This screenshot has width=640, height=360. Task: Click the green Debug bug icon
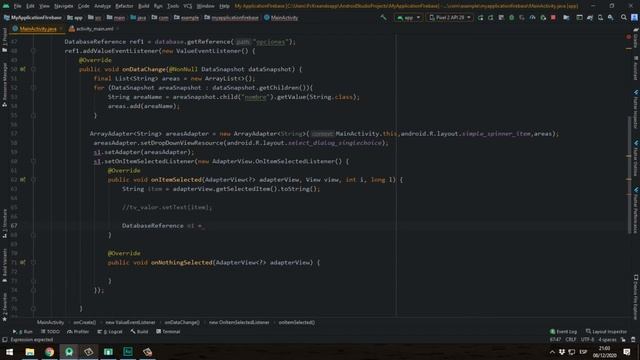point(511,18)
